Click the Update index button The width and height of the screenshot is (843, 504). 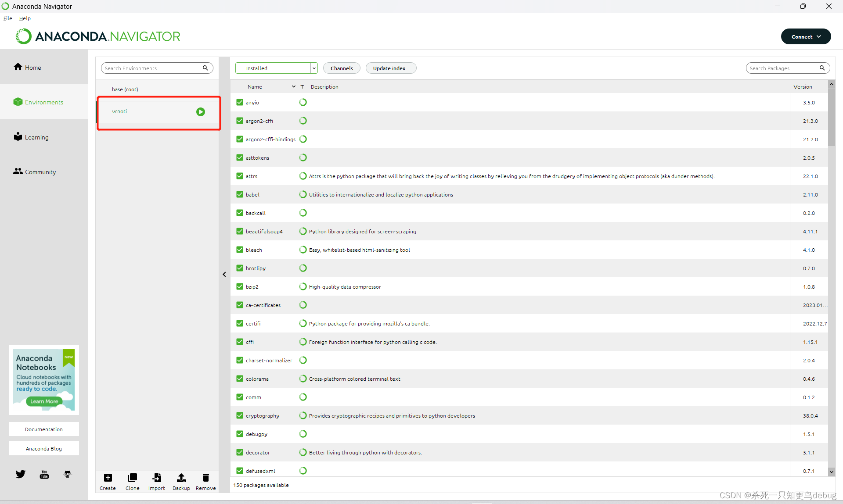(390, 68)
